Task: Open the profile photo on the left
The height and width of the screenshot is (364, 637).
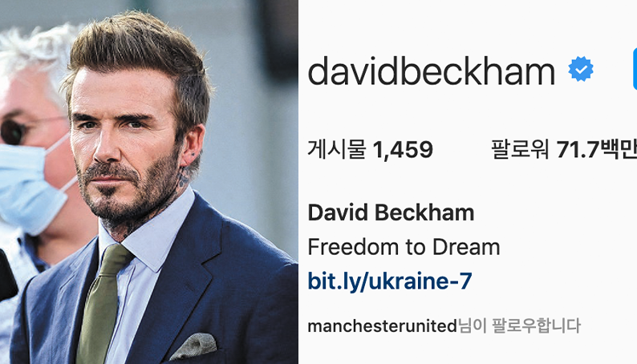Action: click(x=149, y=182)
